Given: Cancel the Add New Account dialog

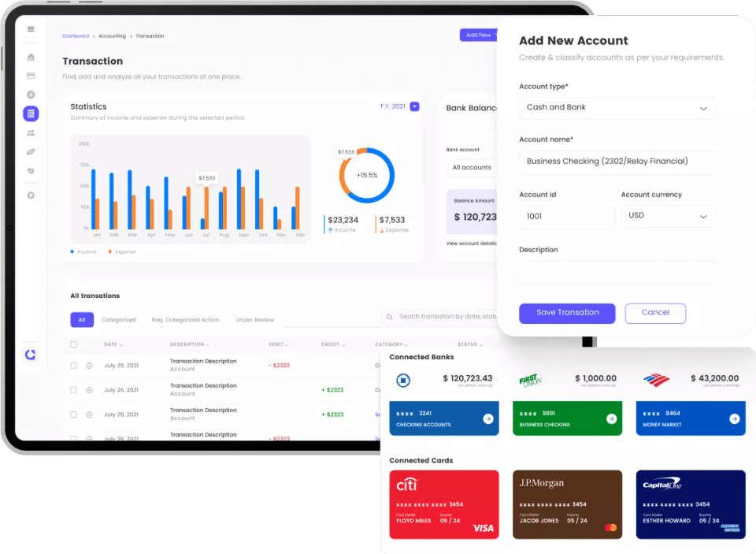Looking at the screenshot, I should coord(655,313).
